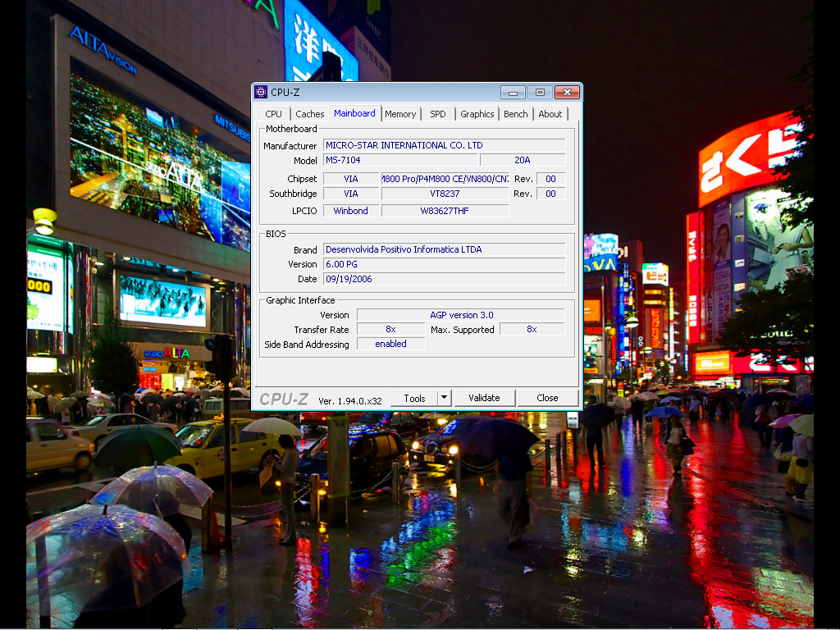Open the Bench tab
This screenshot has height=630, width=840.
[516, 114]
